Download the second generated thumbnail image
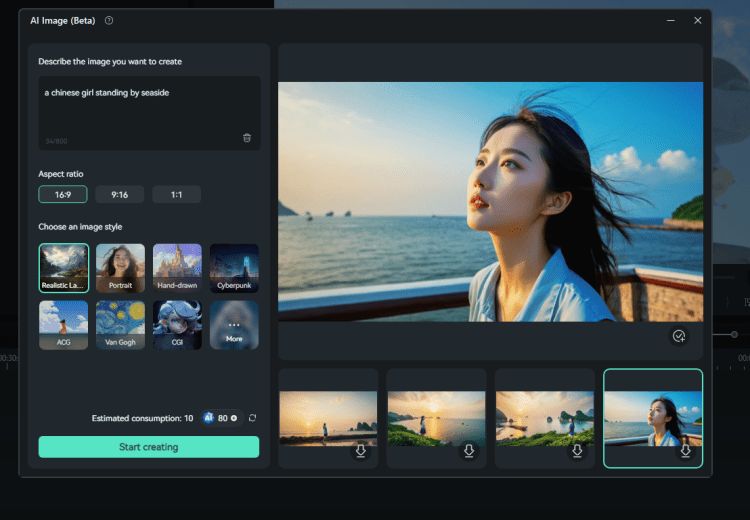 coord(469,452)
